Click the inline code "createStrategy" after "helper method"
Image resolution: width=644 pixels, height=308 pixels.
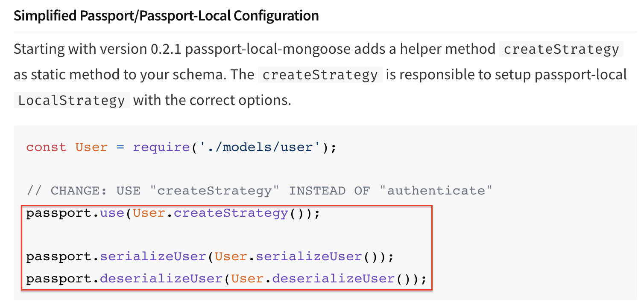coord(561,49)
